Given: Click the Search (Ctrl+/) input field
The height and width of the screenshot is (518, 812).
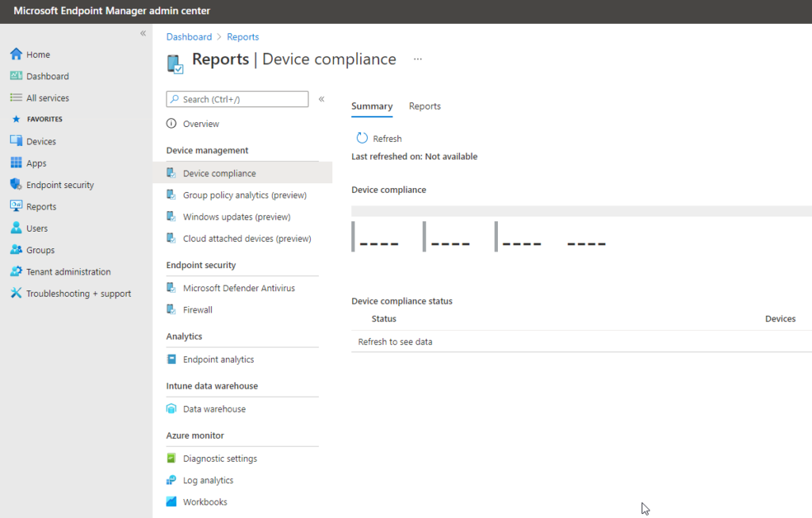Looking at the screenshot, I should coord(237,99).
